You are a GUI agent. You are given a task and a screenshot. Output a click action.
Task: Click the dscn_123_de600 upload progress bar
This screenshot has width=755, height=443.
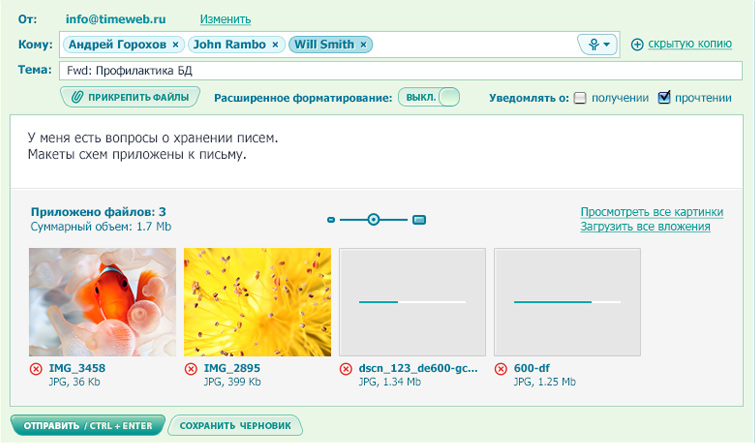pos(412,302)
